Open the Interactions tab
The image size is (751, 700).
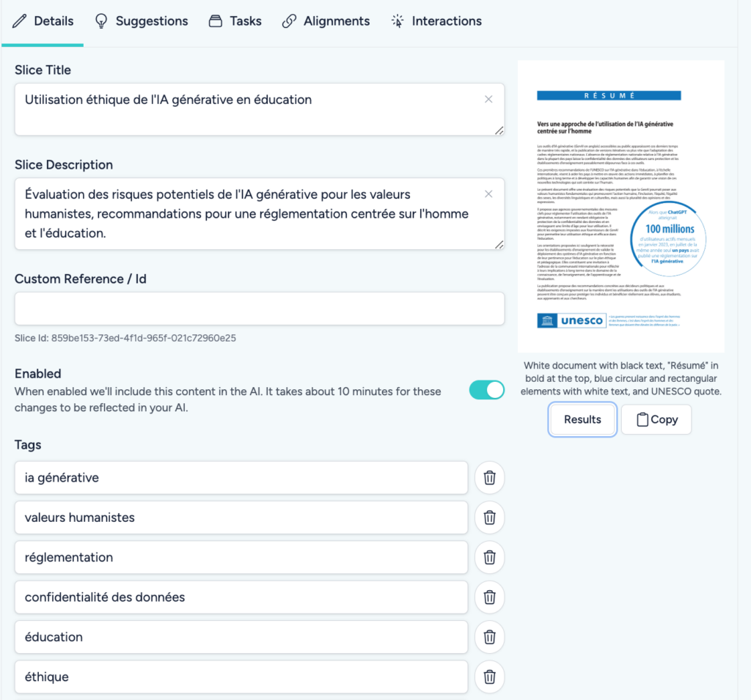tap(436, 21)
